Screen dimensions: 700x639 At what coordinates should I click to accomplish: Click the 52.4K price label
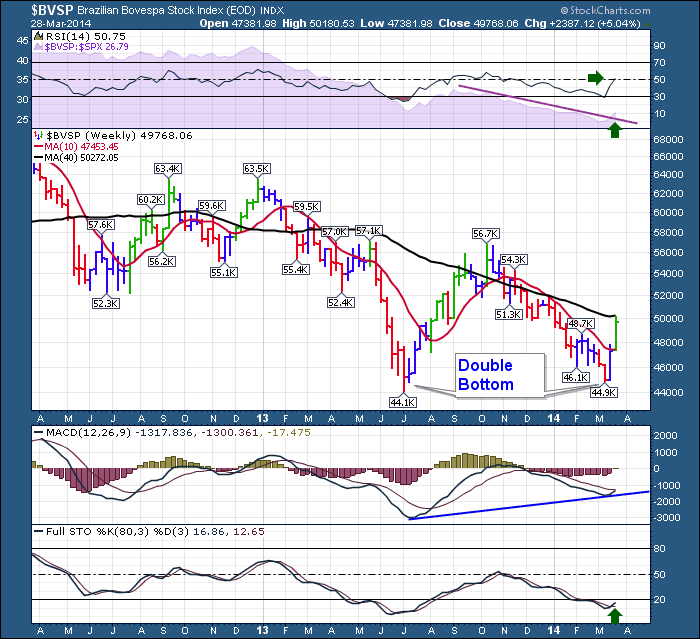click(341, 302)
